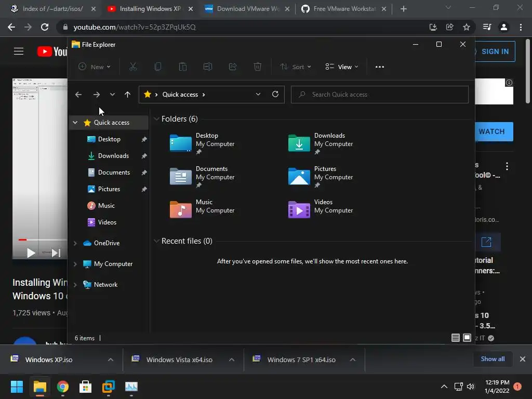
Task: Click the Search Quick access field
Action: click(380, 95)
